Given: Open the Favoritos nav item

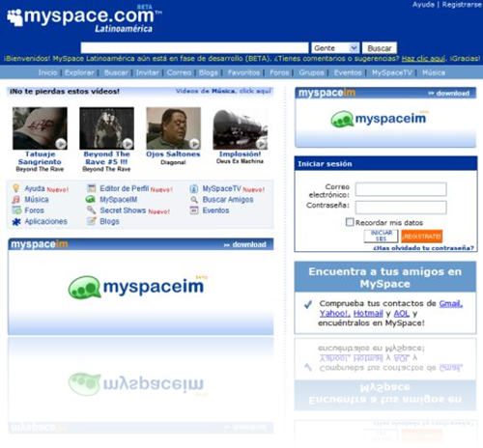Looking at the screenshot, I should pyautogui.click(x=243, y=72).
